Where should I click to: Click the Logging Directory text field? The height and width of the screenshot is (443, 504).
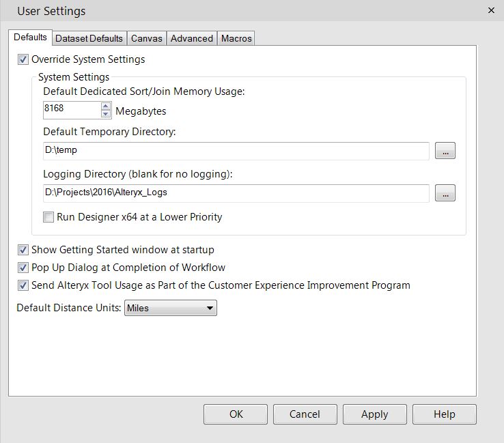click(236, 193)
